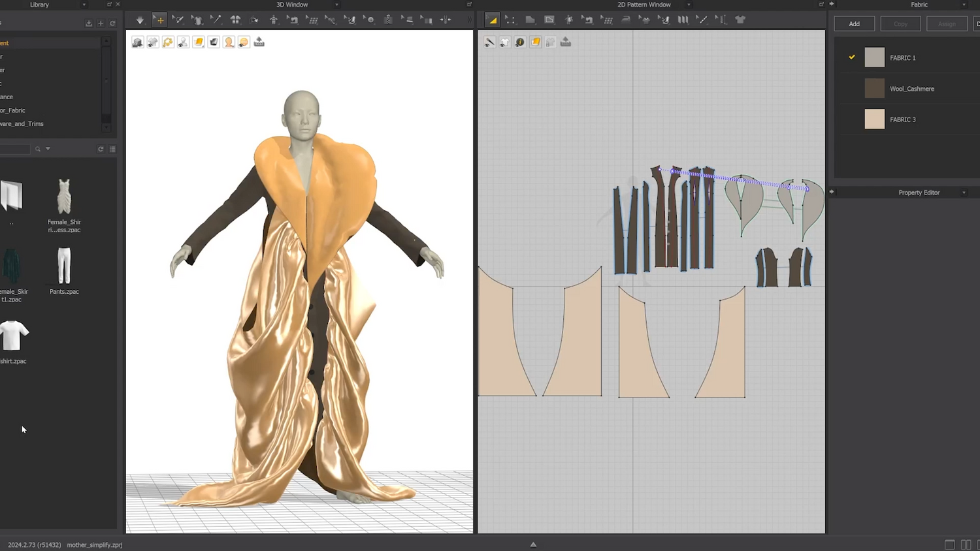Open the Hardware_and_Trims library folder
Viewport: 980px width, 551px height.
(x=22, y=124)
